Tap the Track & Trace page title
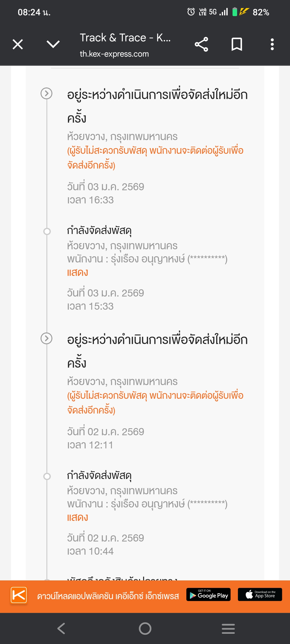 pos(125,38)
